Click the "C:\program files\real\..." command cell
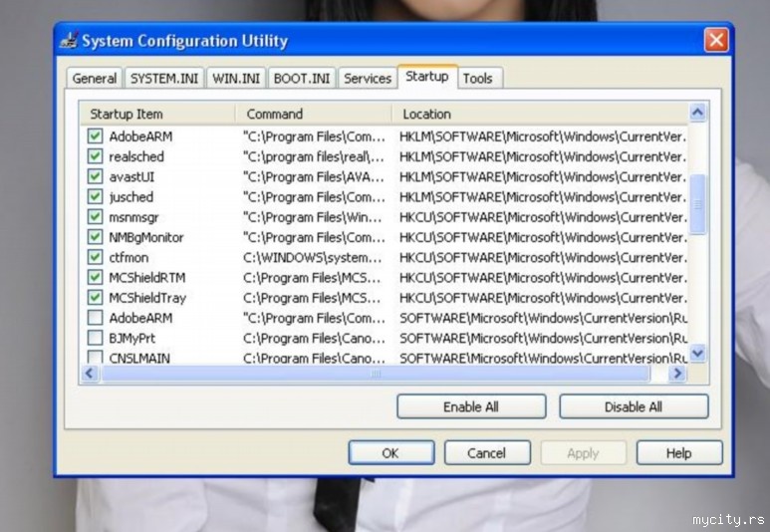 (x=314, y=156)
